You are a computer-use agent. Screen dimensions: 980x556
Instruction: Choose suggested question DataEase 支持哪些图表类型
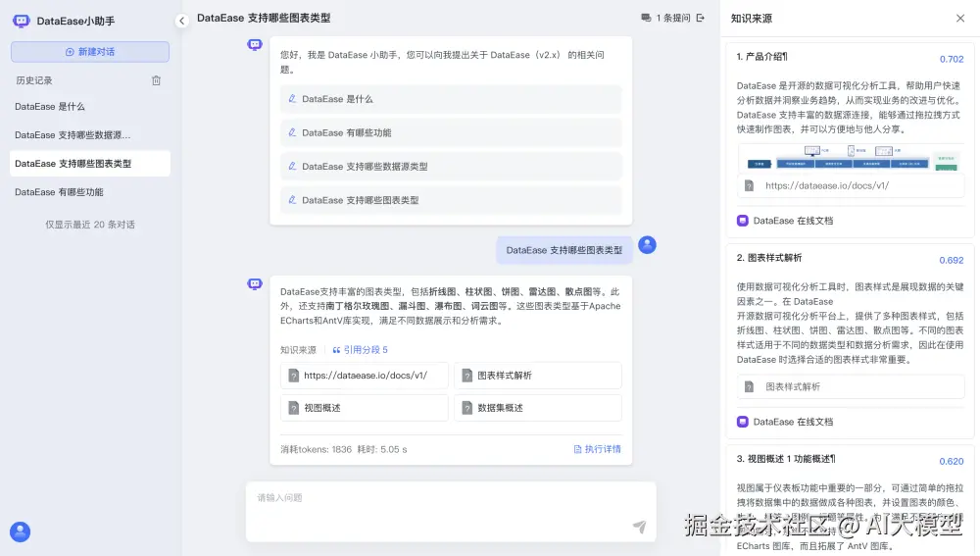coord(451,200)
